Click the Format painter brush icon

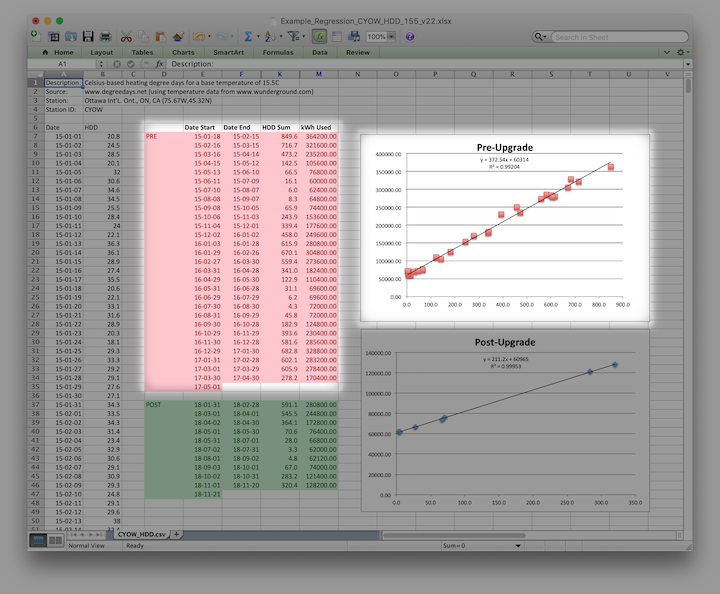click(178, 37)
